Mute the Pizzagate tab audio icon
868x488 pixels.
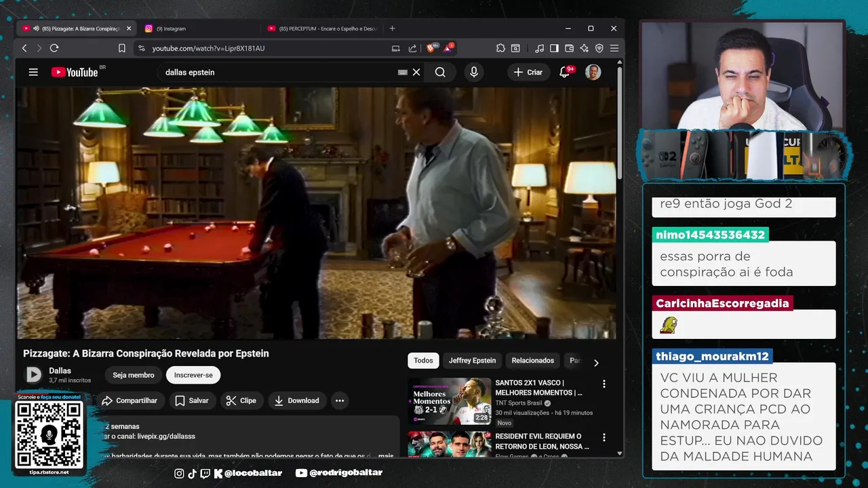(36, 28)
